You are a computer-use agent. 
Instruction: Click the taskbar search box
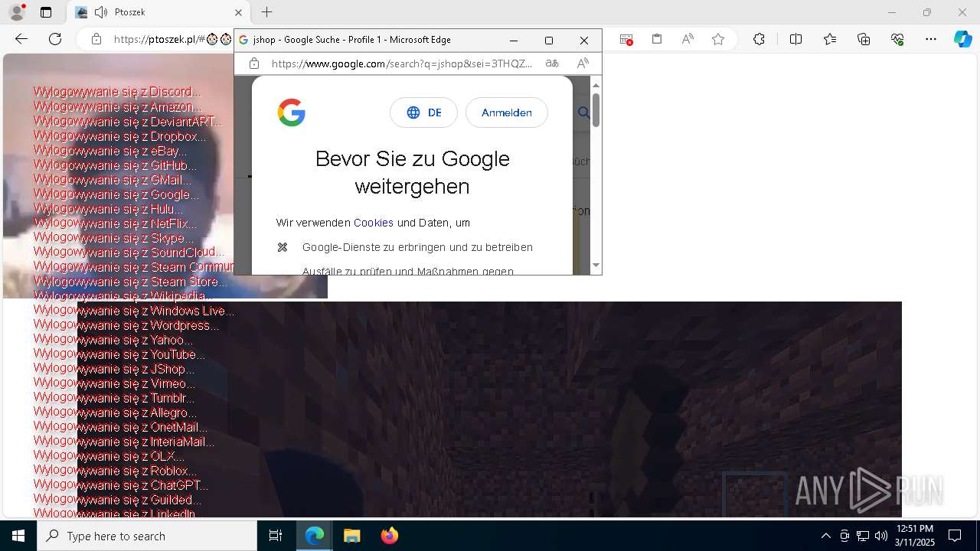pyautogui.click(x=147, y=536)
